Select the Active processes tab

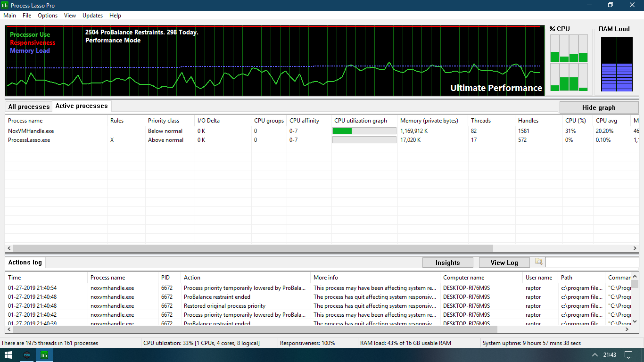click(82, 106)
